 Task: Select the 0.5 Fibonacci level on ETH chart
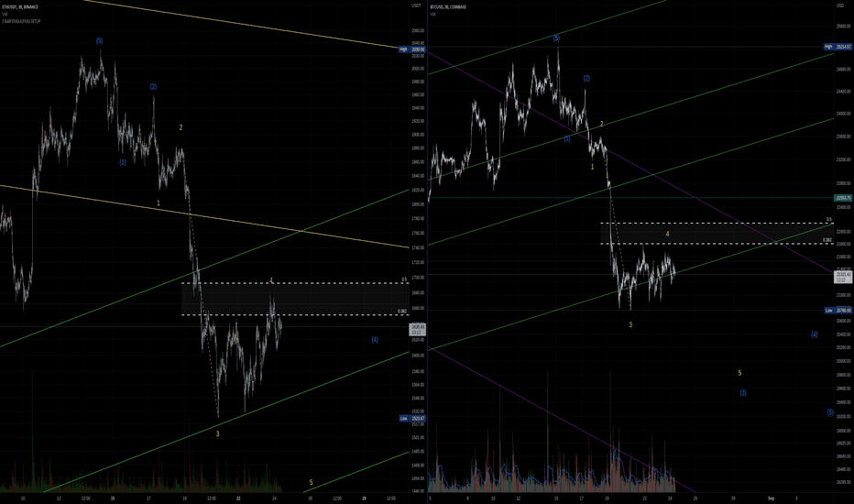(x=405, y=279)
